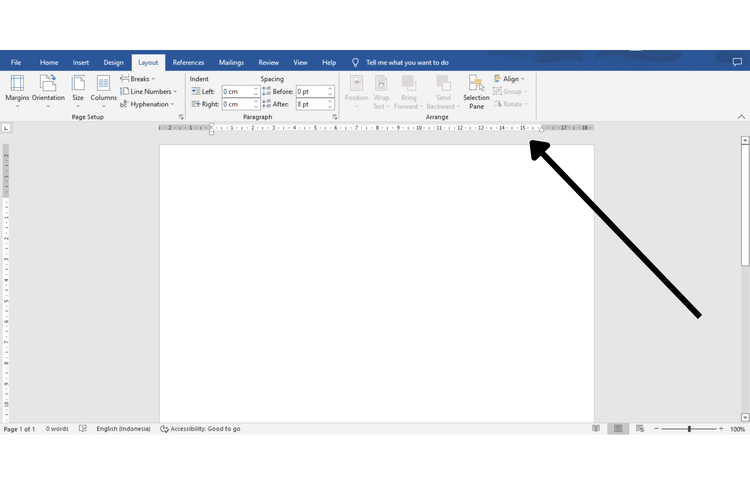Open the Group dropdown
This screenshot has height=500, width=750.
[510, 91]
